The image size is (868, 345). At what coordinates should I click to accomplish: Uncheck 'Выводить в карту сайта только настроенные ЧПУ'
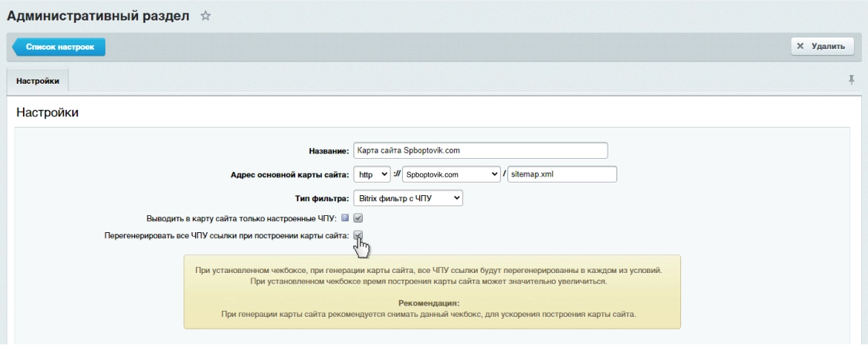pos(358,218)
